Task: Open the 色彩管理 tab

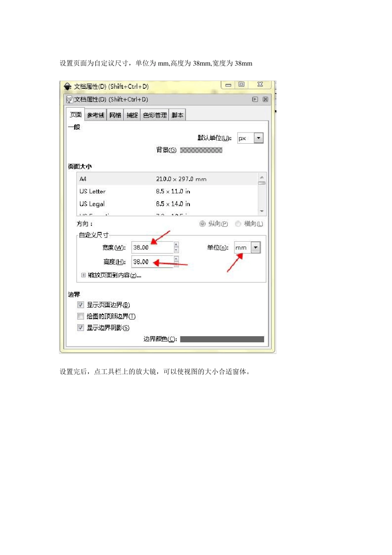Action: point(155,115)
